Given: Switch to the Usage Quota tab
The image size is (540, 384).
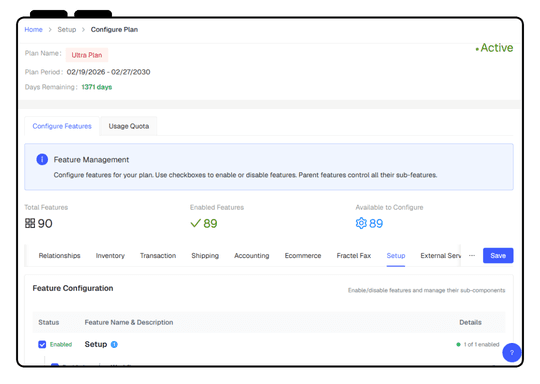Looking at the screenshot, I should [129, 126].
